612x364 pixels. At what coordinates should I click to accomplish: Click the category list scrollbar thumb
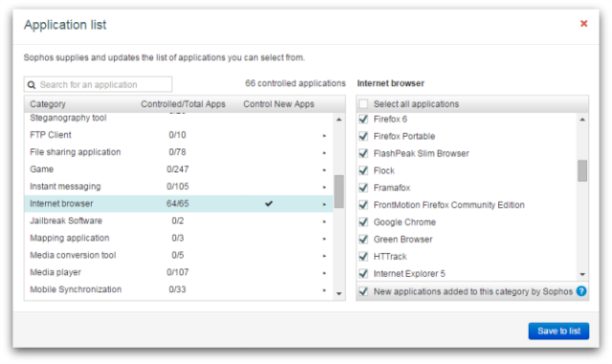[339, 191]
